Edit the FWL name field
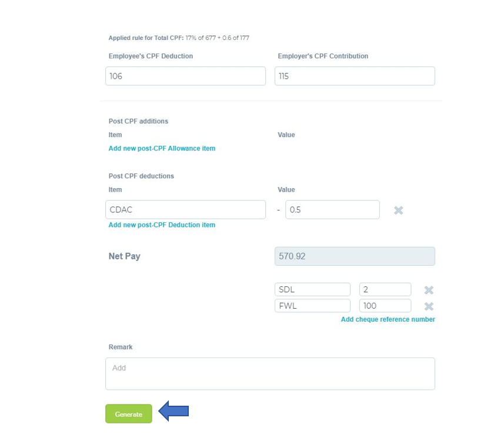 click(312, 306)
